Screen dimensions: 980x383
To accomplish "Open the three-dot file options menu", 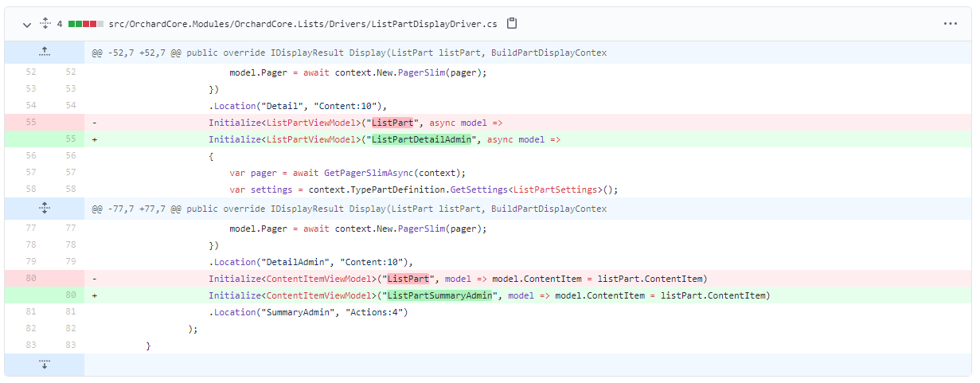I will (x=951, y=24).
